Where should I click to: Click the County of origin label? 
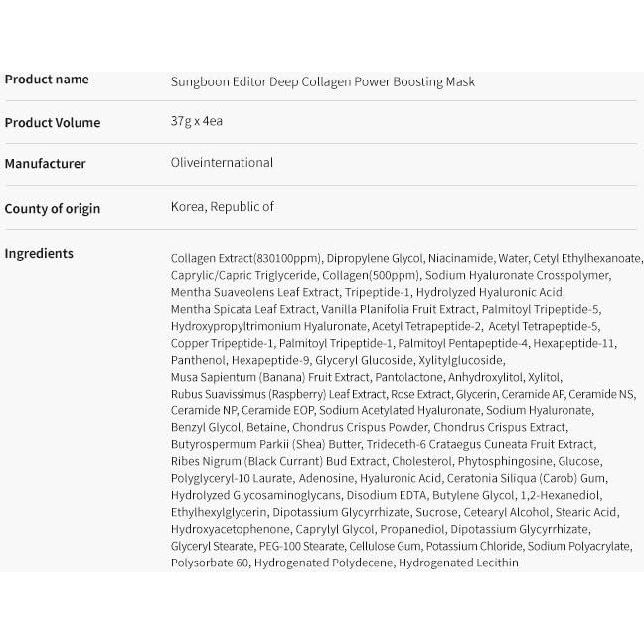tap(53, 209)
